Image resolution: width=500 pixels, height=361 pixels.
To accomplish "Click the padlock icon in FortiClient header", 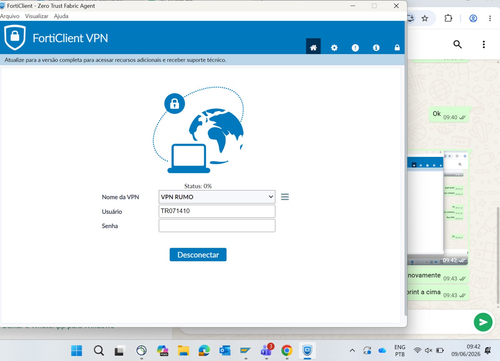I will (x=397, y=48).
